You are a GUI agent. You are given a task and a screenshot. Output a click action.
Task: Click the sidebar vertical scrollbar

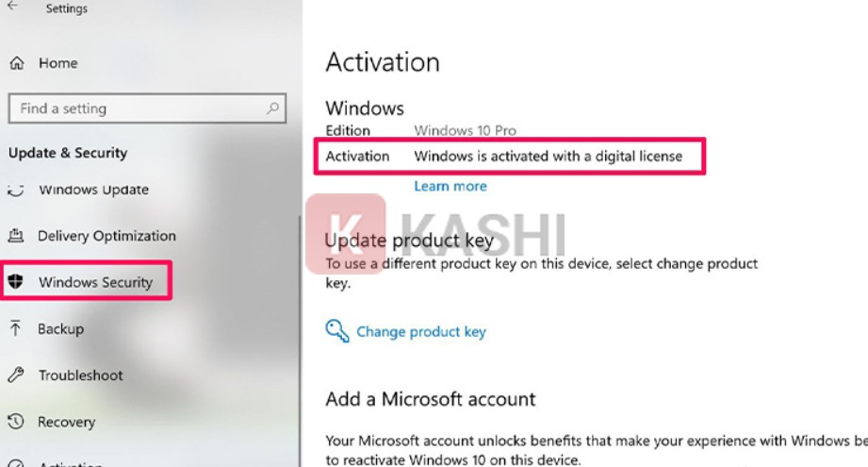tap(301, 341)
